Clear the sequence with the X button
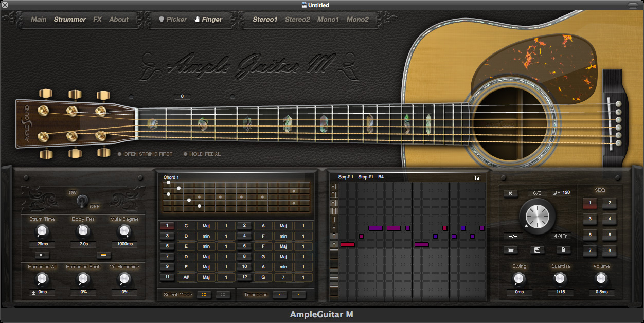 coord(510,193)
